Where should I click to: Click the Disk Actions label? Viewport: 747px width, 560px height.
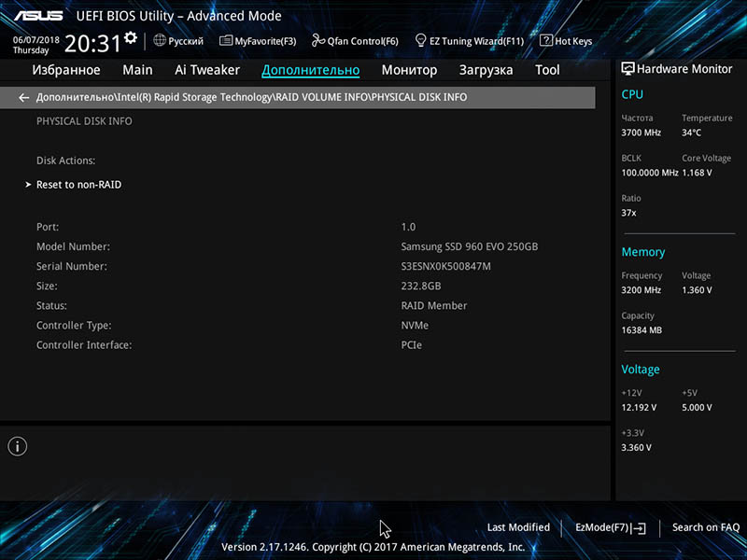(x=65, y=161)
